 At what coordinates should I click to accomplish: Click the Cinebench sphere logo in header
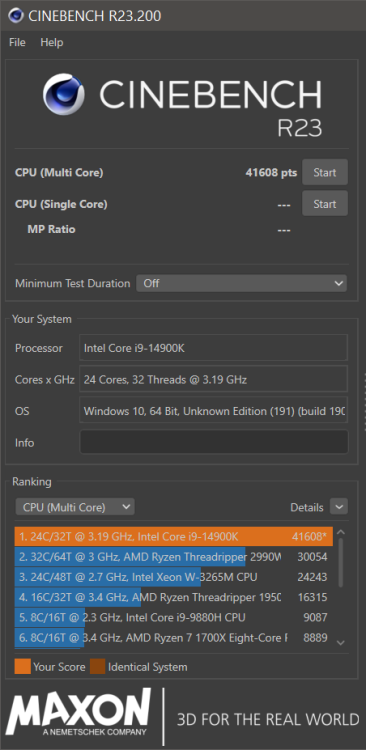(64, 94)
